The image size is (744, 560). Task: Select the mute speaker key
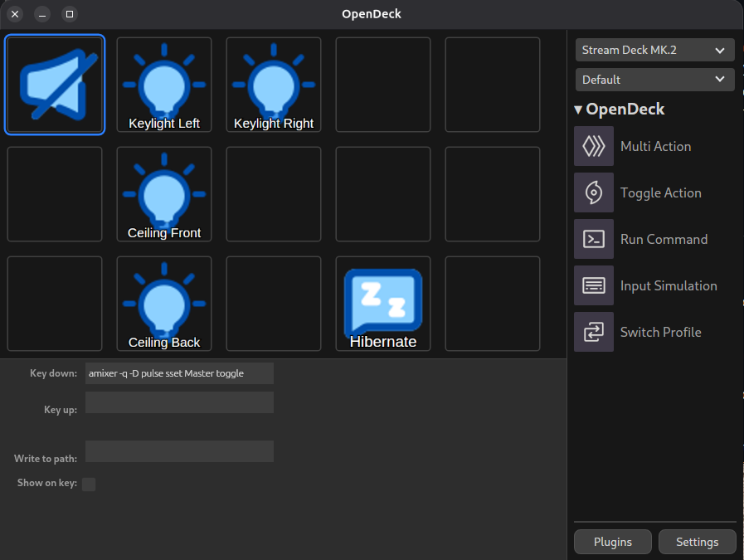click(x=55, y=84)
